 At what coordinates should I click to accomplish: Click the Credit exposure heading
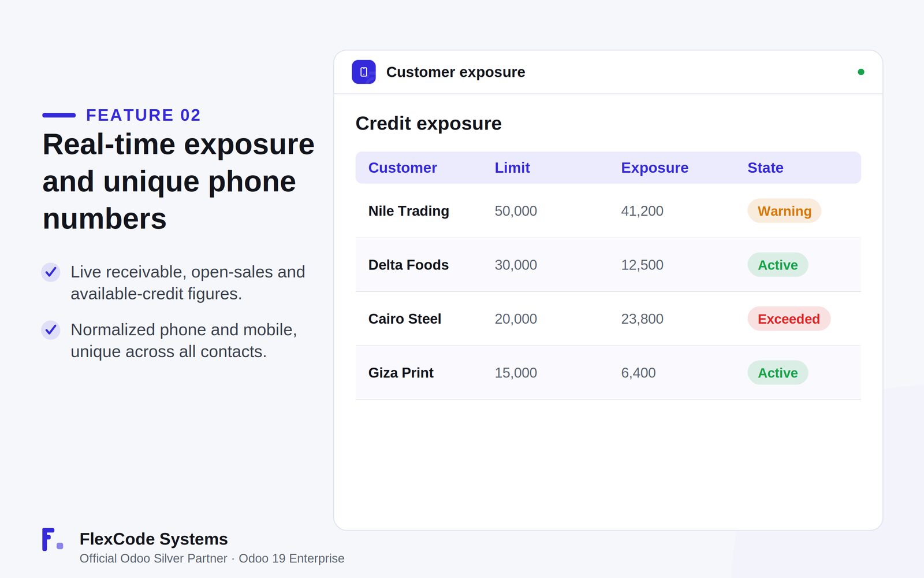429,124
